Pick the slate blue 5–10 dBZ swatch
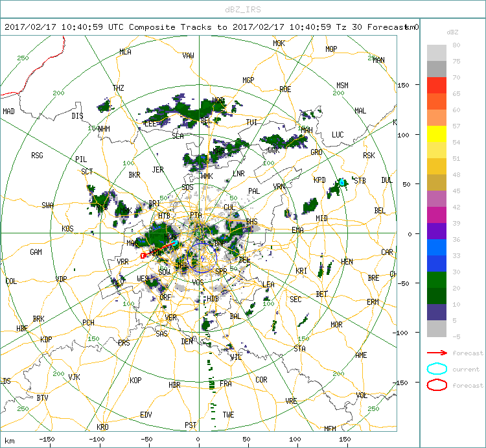Viewport: 486px width, 448px height. tap(436, 312)
